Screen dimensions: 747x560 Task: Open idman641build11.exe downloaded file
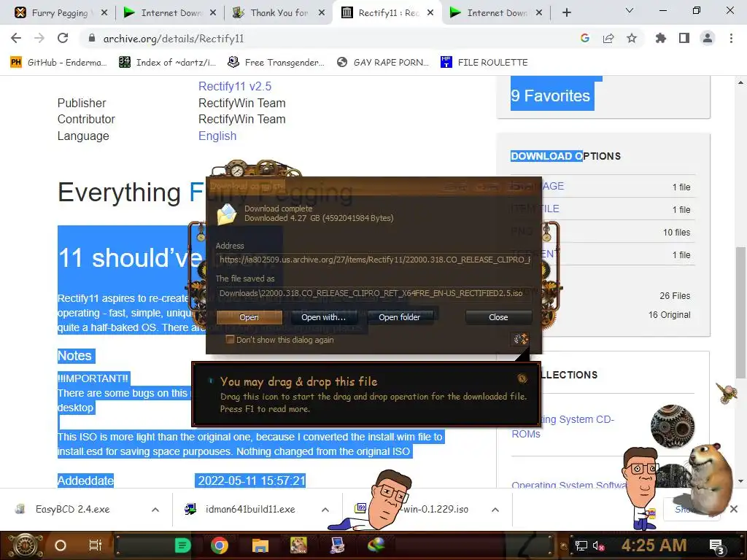250,509
